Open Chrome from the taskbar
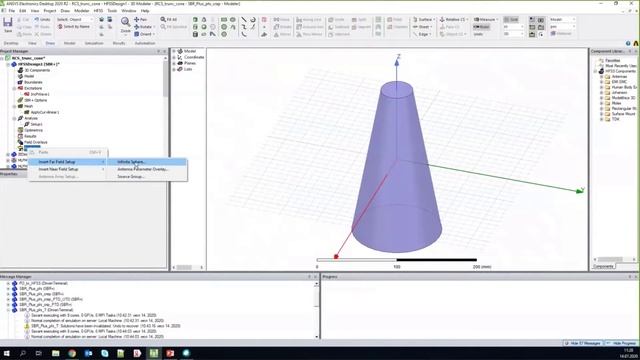The height and width of the screenshot is (360, 640). click(72, 353)
